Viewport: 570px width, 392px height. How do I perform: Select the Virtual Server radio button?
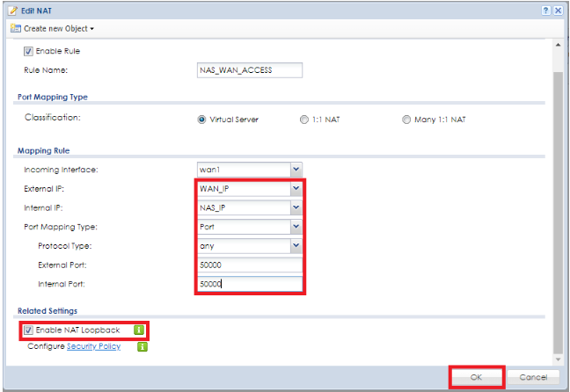[201, 120]
